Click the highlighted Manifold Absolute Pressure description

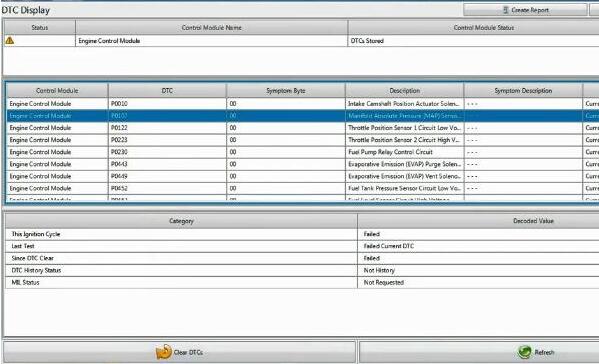coord(405,116)
